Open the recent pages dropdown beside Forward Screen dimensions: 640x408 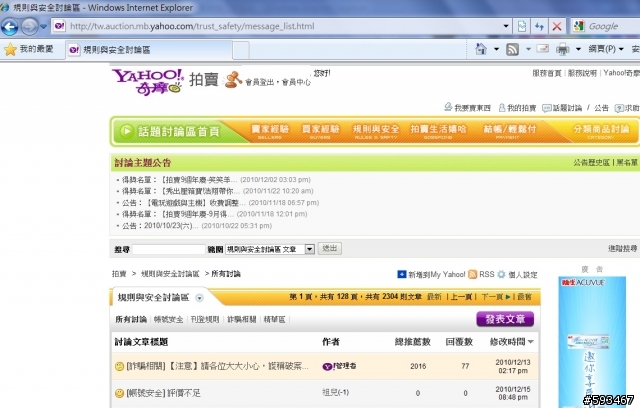click(x=43, y=27)
